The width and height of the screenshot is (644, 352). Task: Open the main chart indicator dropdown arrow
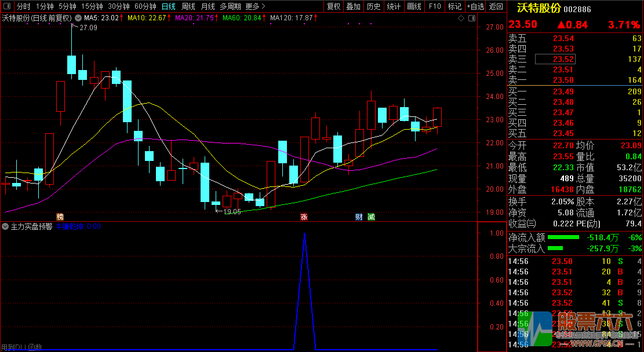click(78, 18)
